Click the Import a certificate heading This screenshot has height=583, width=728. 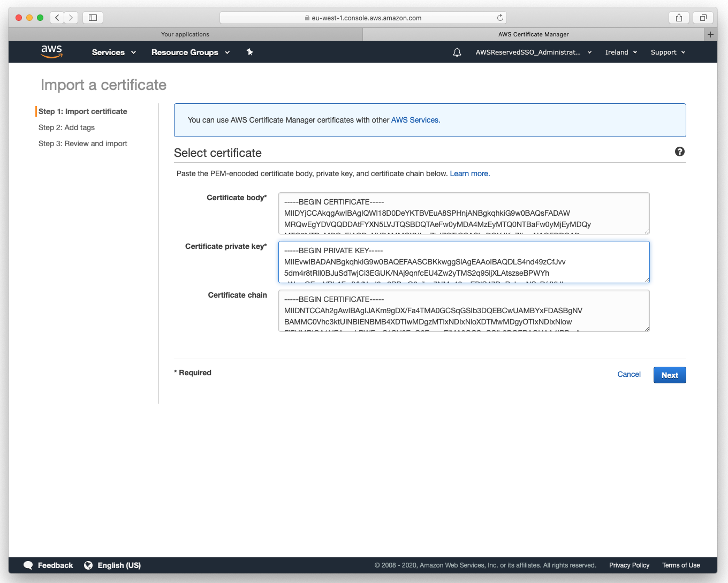click(x=103, y=85)
